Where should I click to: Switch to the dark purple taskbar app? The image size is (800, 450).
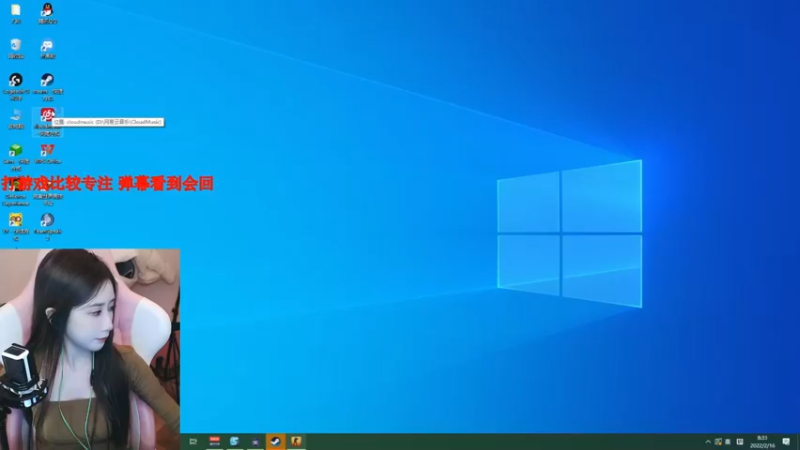pos(255,441)
